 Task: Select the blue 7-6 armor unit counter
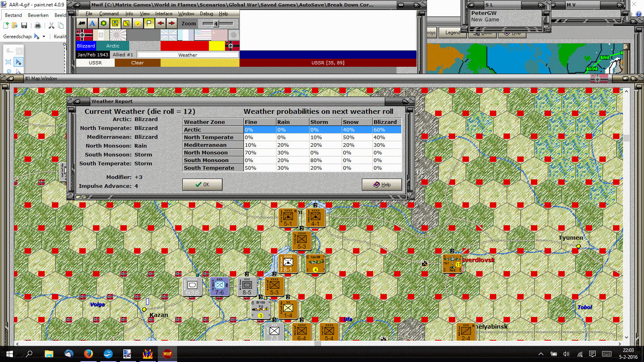(220, 286)
